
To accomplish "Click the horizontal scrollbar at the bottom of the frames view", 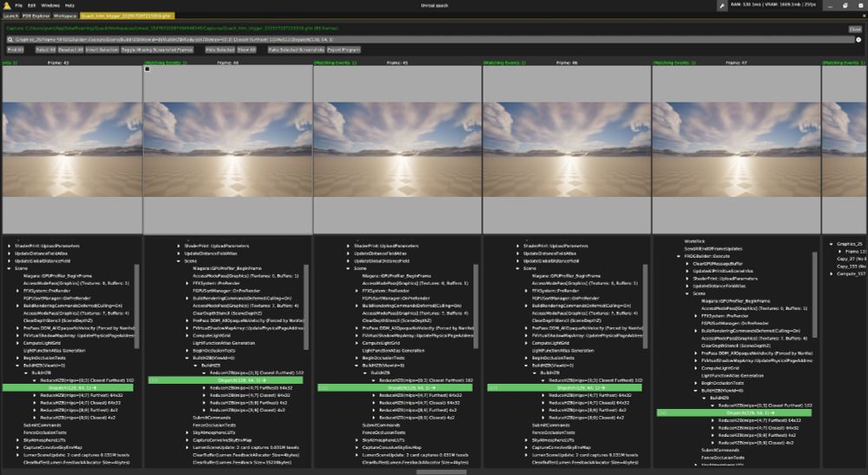I will 441,472.
